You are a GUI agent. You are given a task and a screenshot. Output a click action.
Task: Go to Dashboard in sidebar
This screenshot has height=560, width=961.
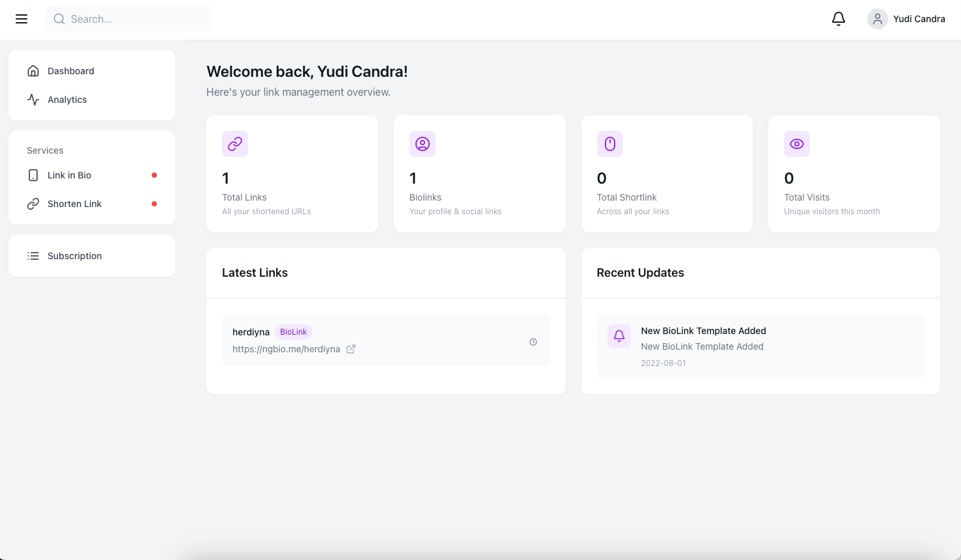click(x=70, y=71)
